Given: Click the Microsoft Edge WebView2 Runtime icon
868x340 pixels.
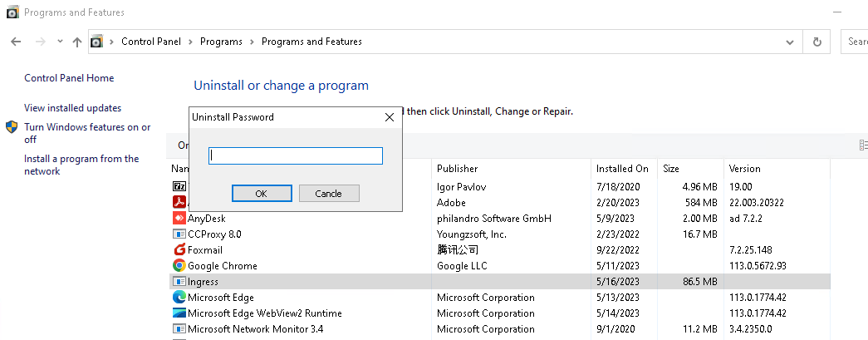Looking at the screenshot, I should [179, 313].
